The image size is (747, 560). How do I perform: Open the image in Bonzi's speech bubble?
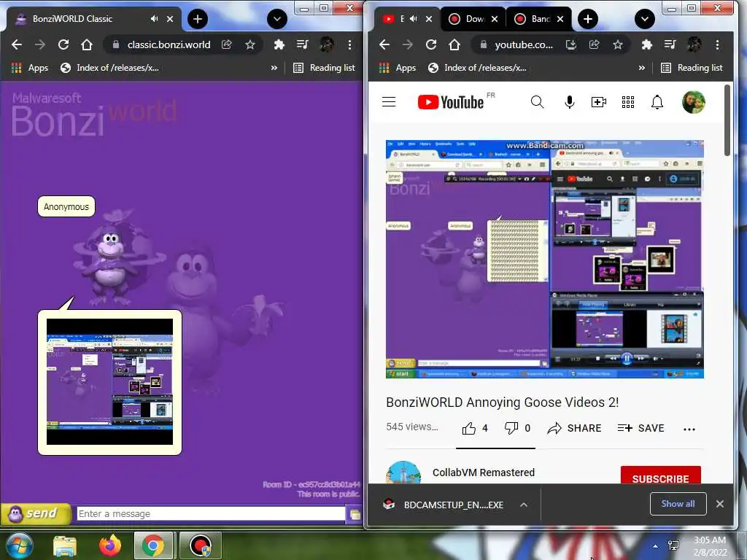109,382
